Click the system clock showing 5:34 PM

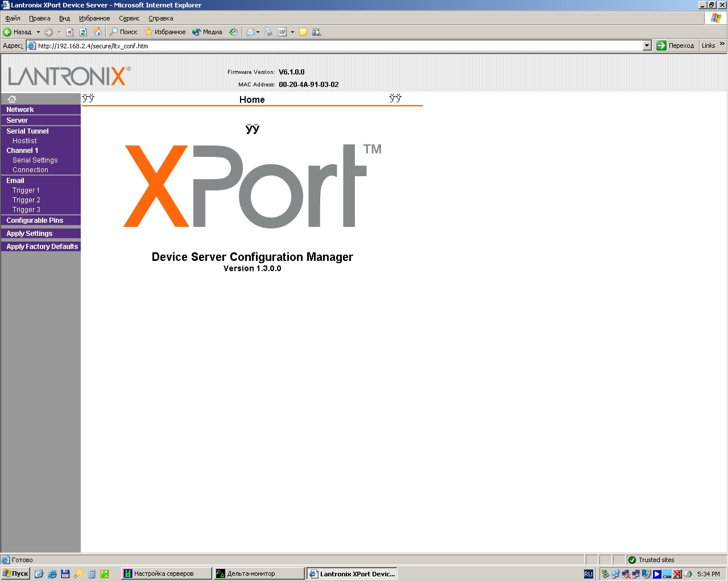click(709, 574)
